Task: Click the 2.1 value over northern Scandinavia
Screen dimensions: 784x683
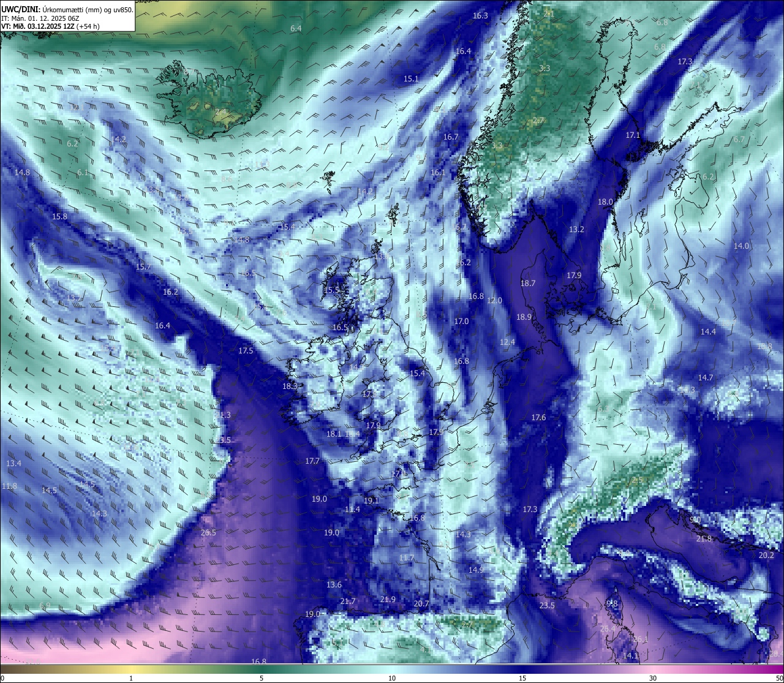Action: tap(549, 13)
